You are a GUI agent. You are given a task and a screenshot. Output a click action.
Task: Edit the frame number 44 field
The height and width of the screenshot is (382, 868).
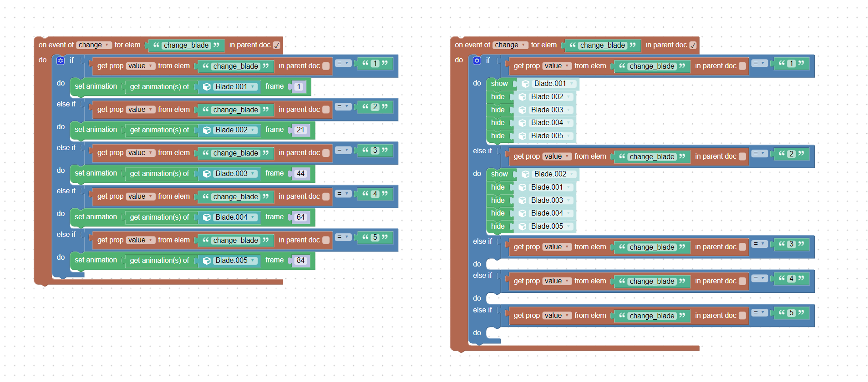pyautogui.click(x=300, y=174)
